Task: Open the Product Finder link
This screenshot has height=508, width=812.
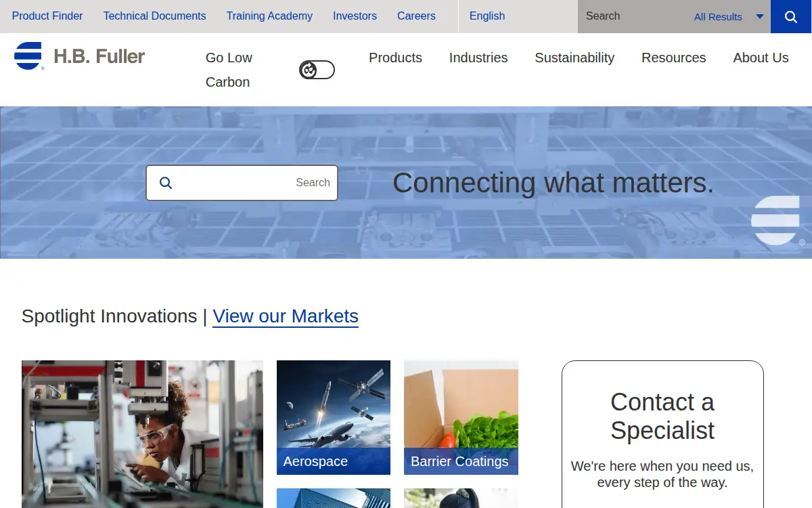Action: [x=47, y=16]
